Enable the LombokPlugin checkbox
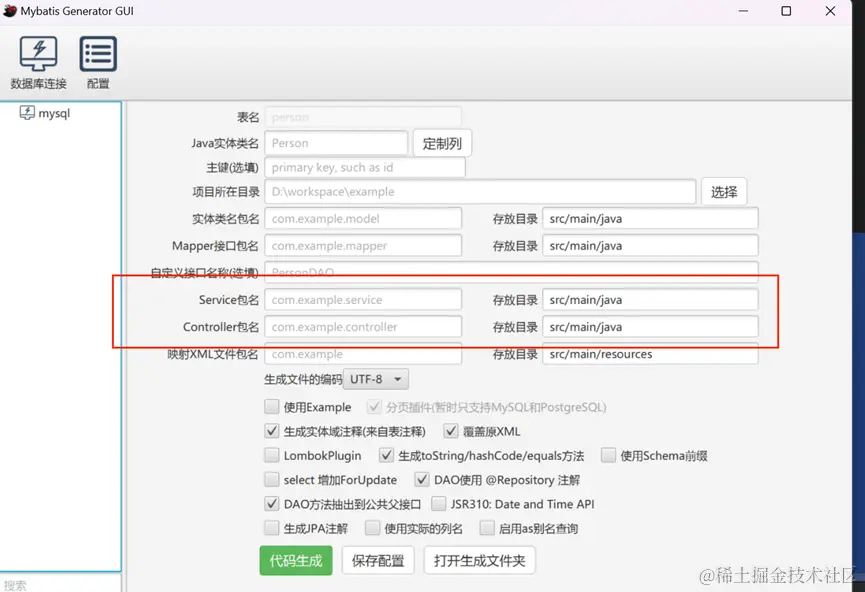 tap(271, 455)
